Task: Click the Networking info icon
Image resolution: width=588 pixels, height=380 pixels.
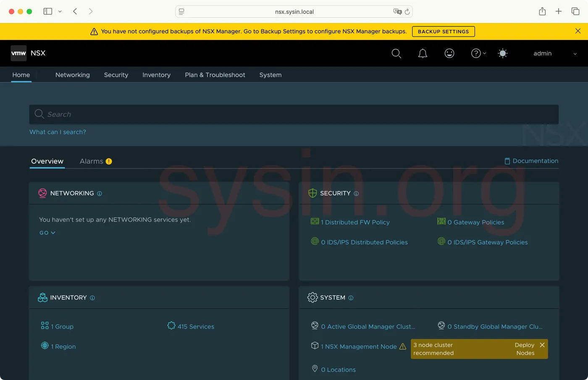Action: (x=100, y=194)
